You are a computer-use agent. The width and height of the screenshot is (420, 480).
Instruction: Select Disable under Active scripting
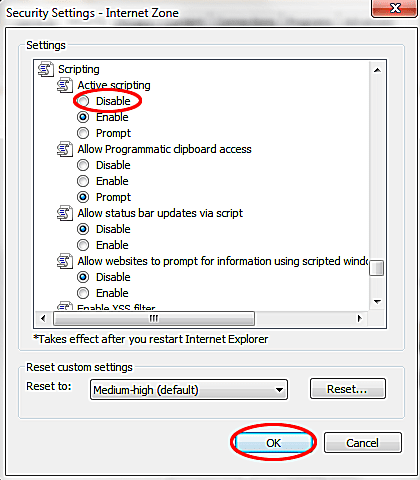point(83,101)
